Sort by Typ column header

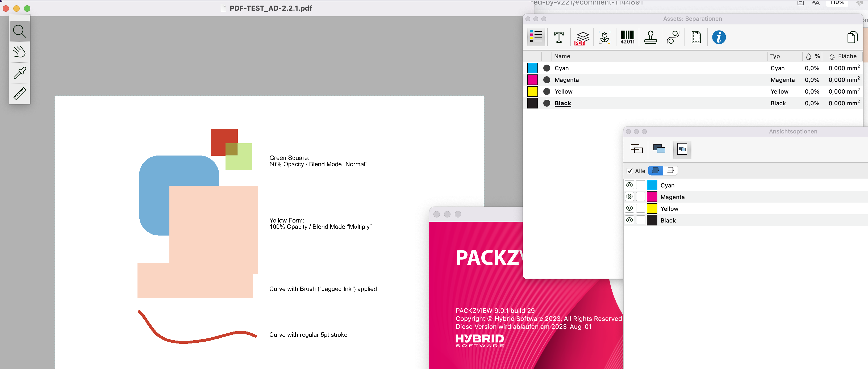[x=785, y=56]
